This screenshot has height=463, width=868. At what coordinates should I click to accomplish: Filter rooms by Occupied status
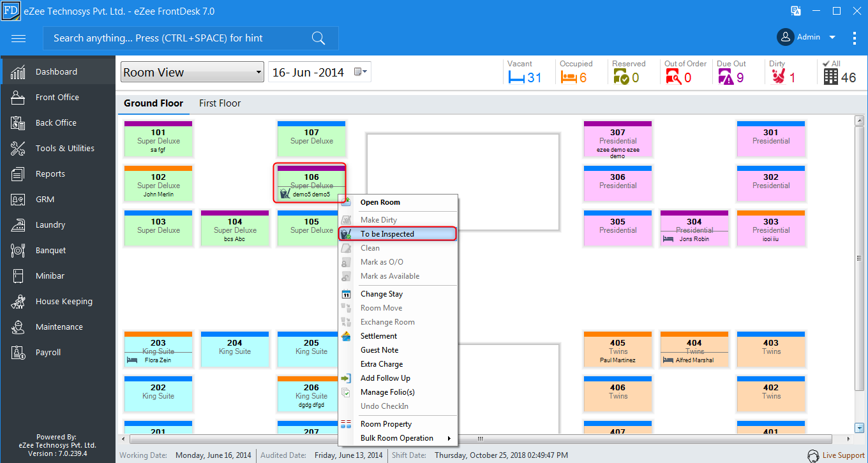tap(576, 73)
